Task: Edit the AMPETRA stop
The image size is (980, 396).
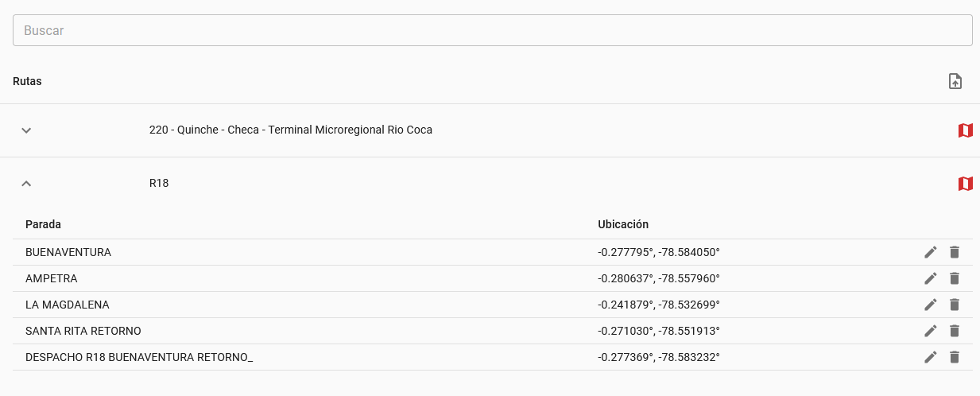Action: (x=931, y=278)
